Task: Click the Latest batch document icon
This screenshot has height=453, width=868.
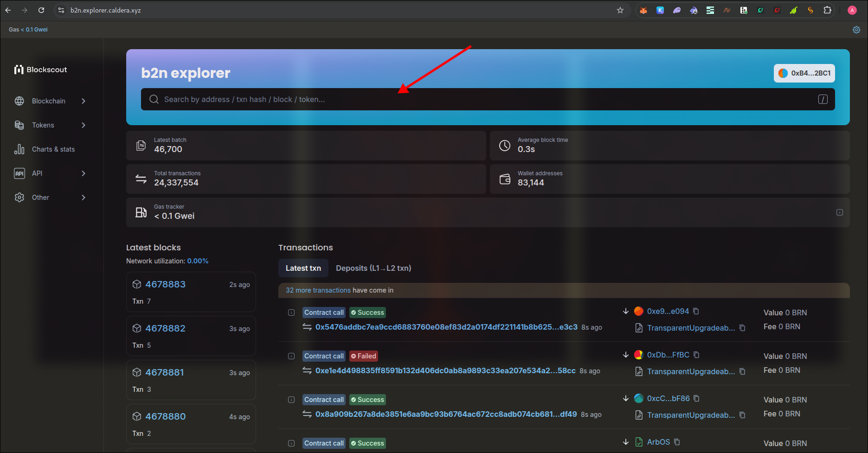Action: tap(141, 146)
